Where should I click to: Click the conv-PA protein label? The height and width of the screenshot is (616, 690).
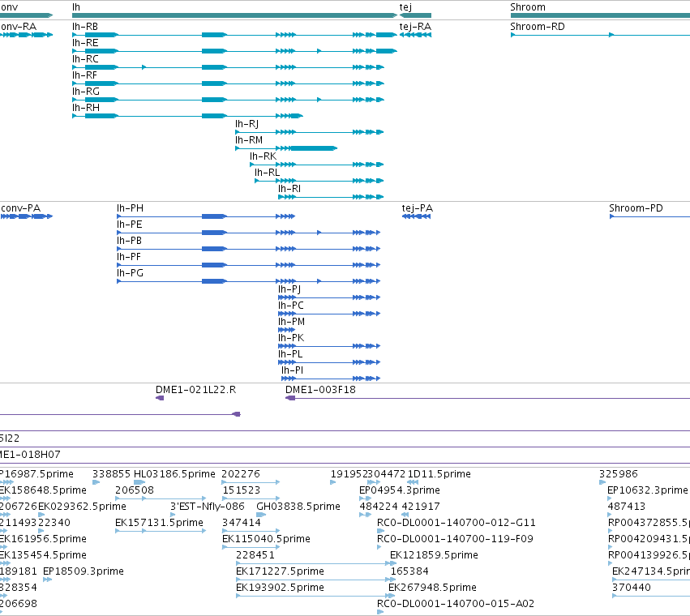(x=20, y=208)
